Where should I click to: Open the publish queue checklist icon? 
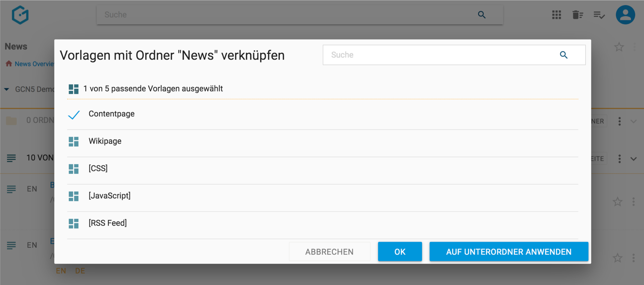[599, 15]
